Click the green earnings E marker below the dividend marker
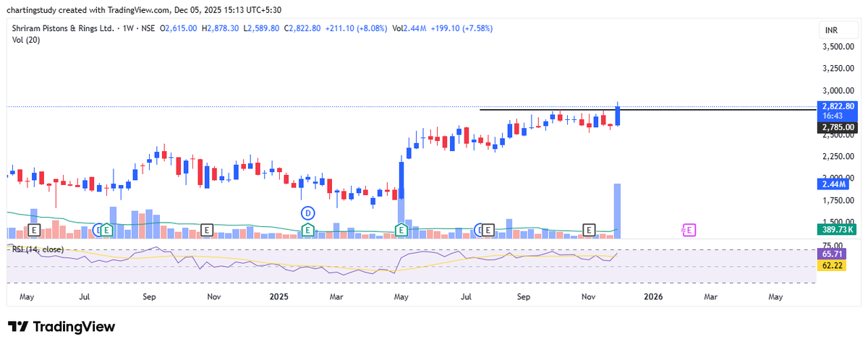 point(307,230)
